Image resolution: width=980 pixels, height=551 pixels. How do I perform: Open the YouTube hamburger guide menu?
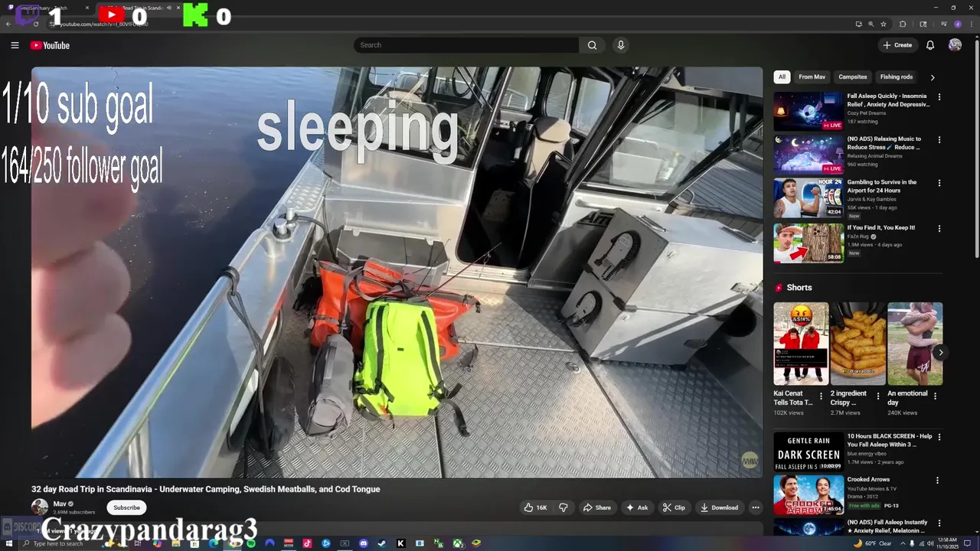pos(15,45)
